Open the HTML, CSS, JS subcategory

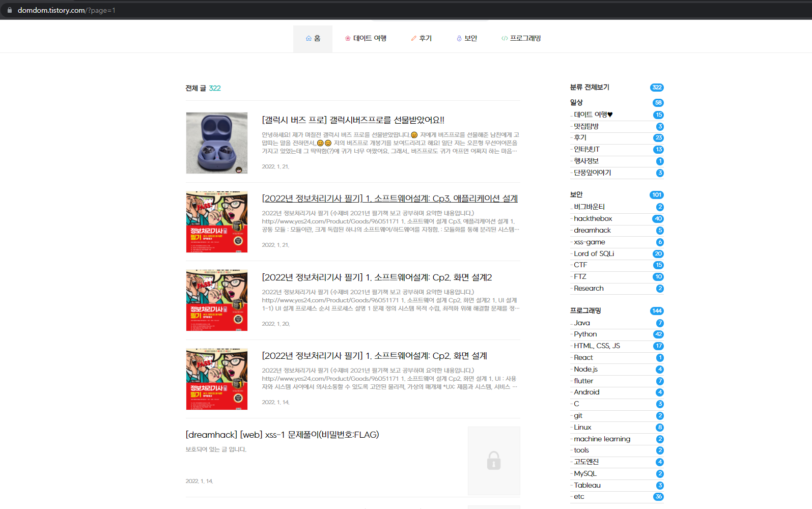click(x=597, y=346)
